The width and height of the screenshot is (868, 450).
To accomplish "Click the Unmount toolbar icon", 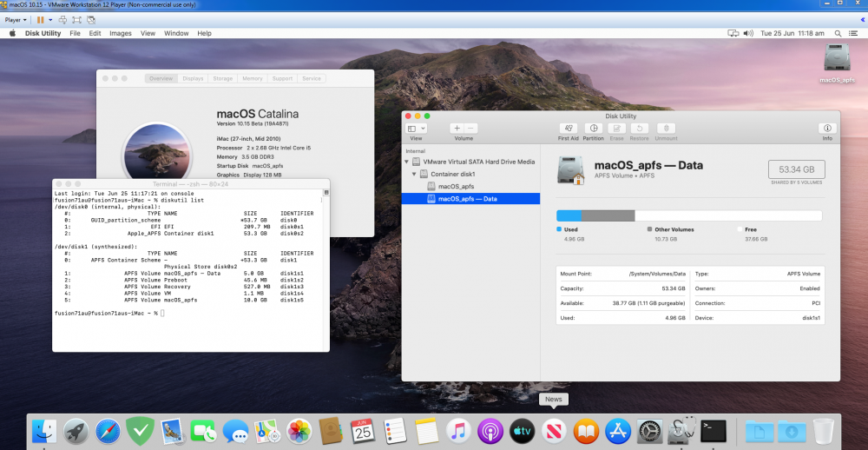I will [666, 129].
